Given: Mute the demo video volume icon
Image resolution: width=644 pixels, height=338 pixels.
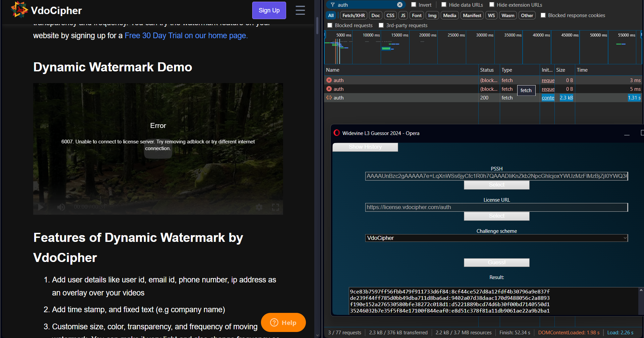Looking at the screenshot, I should 61,207.
